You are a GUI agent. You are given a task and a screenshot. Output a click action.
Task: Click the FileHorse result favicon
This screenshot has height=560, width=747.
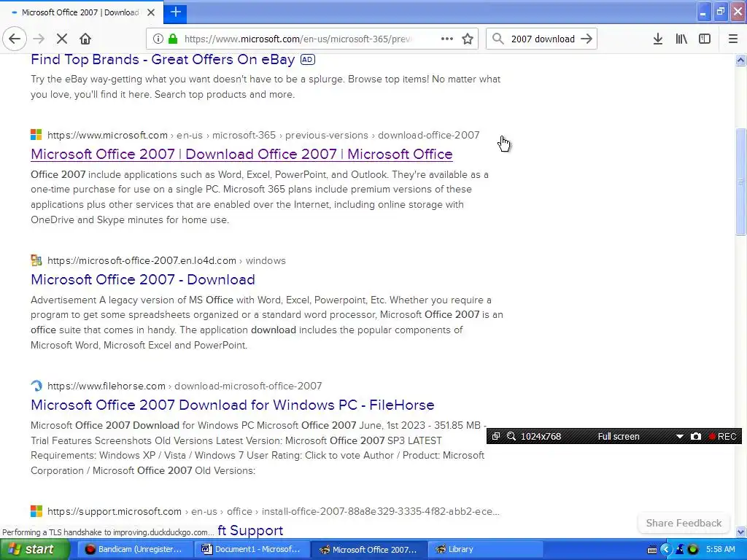pyautogui.click(x=36, y=386)
